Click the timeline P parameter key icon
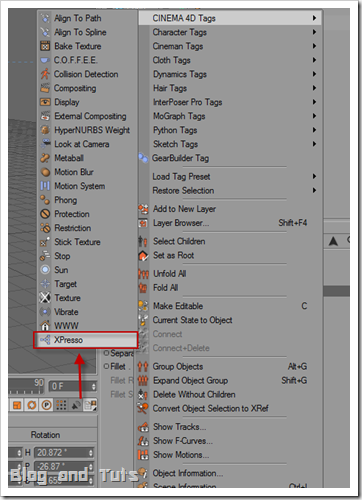 tap(46, 405)
